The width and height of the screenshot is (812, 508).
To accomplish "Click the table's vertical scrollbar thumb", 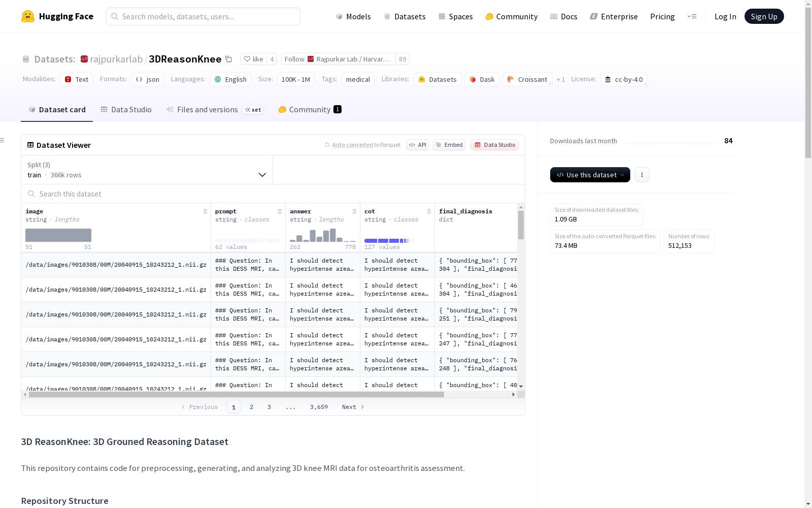I will (x=521, y=225).
